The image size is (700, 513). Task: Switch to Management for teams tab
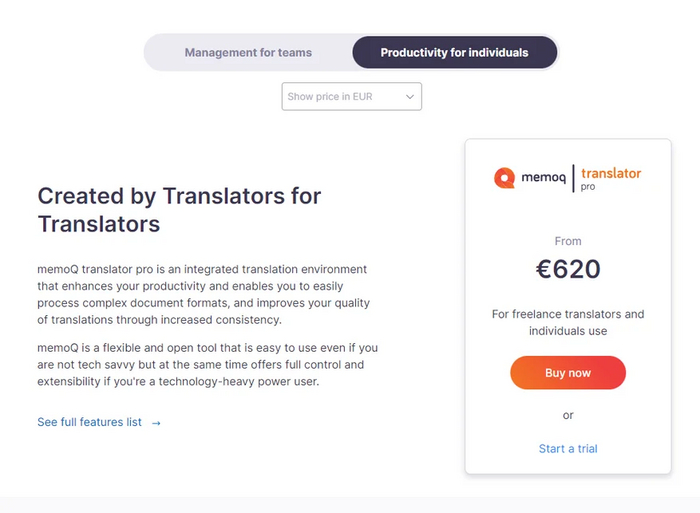pyautogui.click(x=248, y=52)
